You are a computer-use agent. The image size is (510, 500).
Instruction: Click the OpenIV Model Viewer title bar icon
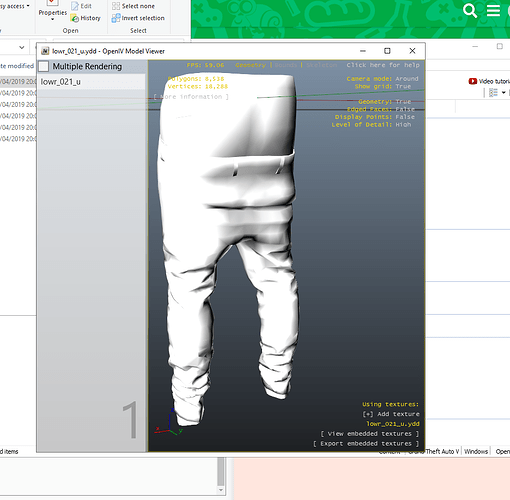tap(45, 51)
